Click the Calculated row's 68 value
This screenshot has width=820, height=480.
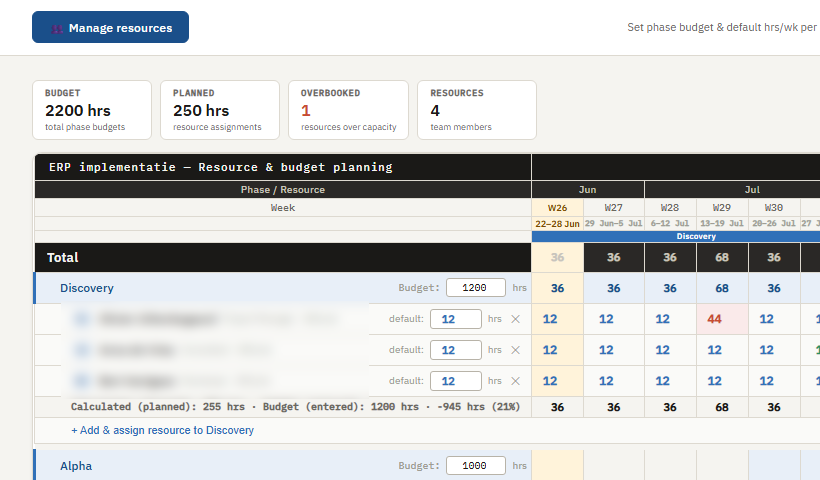[x=722, y=407]
